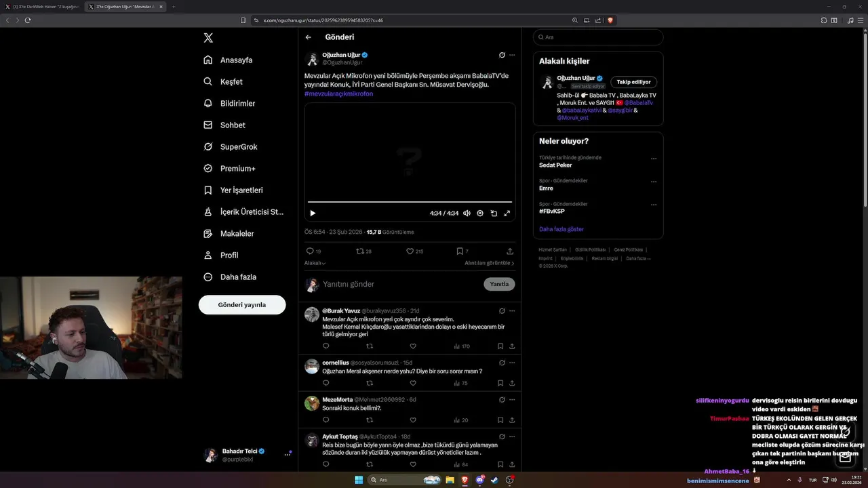Open the Windows Start menu
Viewport: 868px width, 488px height.
358,480
